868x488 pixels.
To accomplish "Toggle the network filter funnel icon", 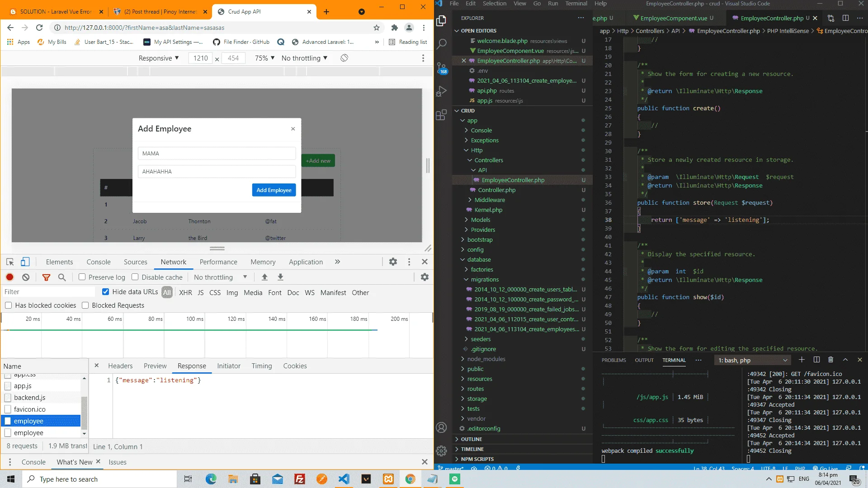I will pos(46,277).
